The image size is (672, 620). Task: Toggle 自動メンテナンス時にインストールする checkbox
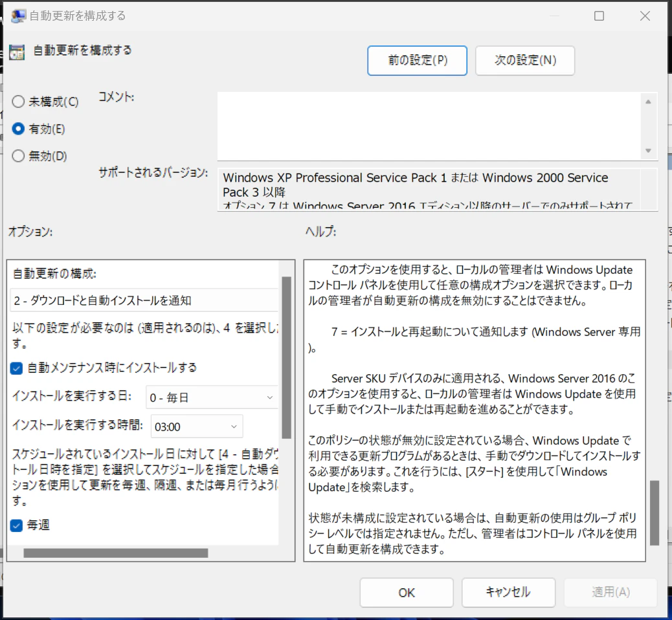(x=16, y=368)
